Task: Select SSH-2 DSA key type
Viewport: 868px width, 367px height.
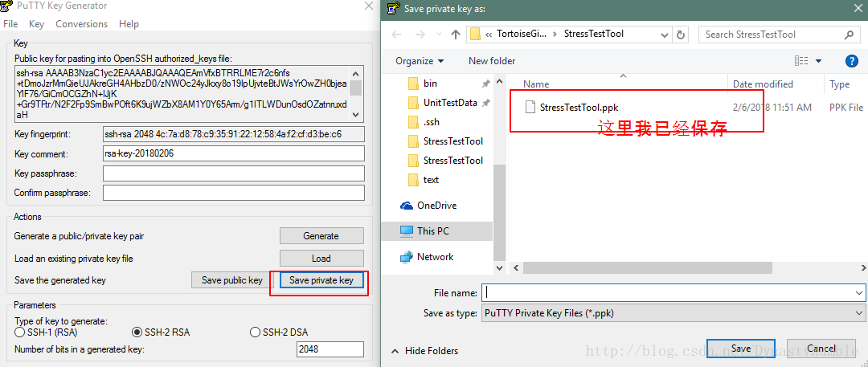Action: (279, 332)
